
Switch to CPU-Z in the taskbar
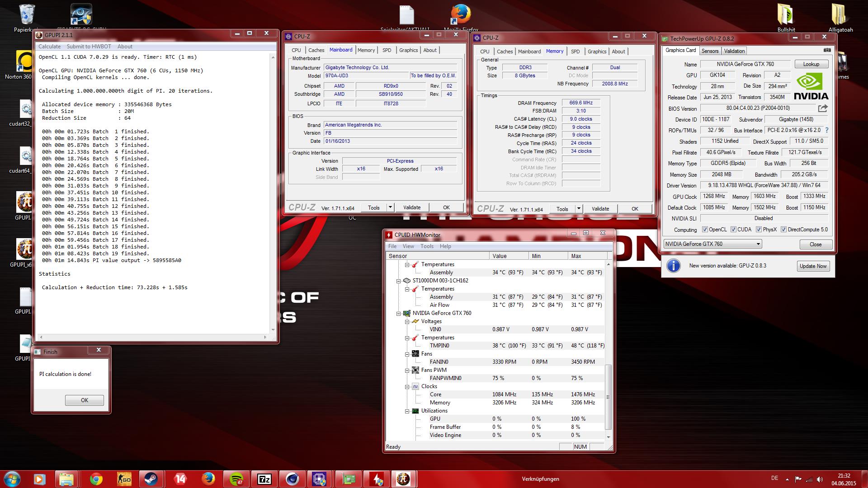pyautogui.click(x=320, y=479)
